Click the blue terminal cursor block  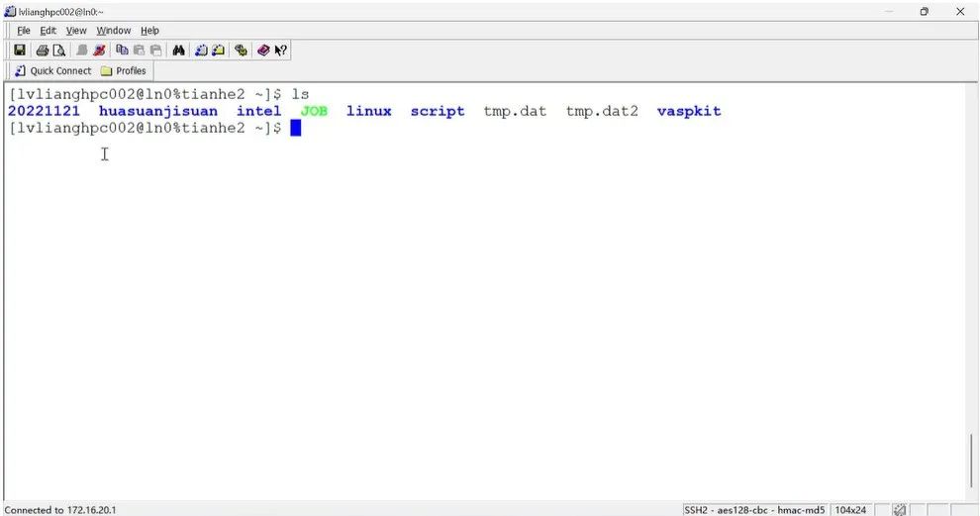coord(296,128)
